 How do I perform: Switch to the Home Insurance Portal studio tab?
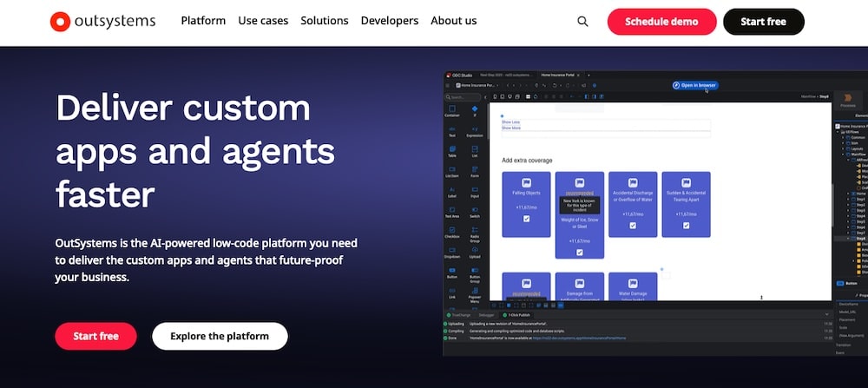[x=560, y=75]
